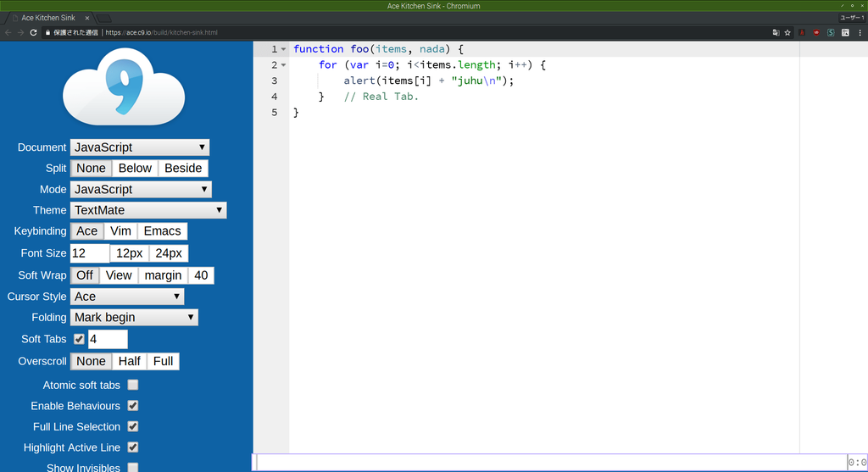Collapse the fold arrow on line 2
This screenshot has height=472, width=868.
[283, 64]
